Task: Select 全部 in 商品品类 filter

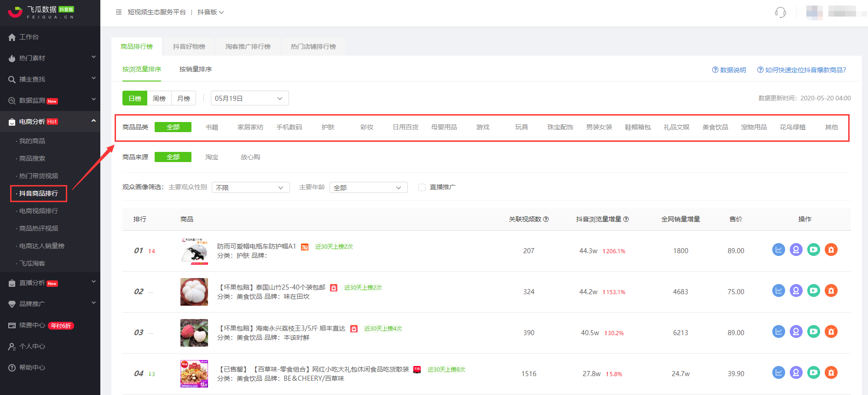Action: tap(173, 127)
